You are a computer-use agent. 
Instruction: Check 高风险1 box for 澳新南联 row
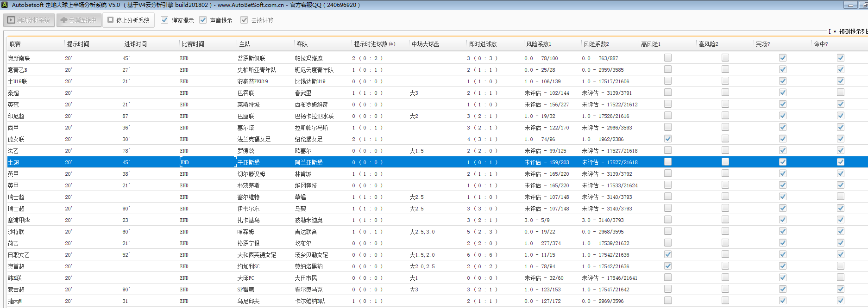click(x=667, y=58)
